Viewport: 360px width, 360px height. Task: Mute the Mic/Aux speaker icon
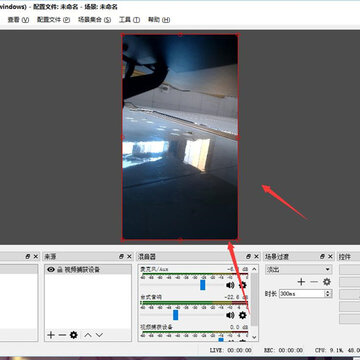230,285
